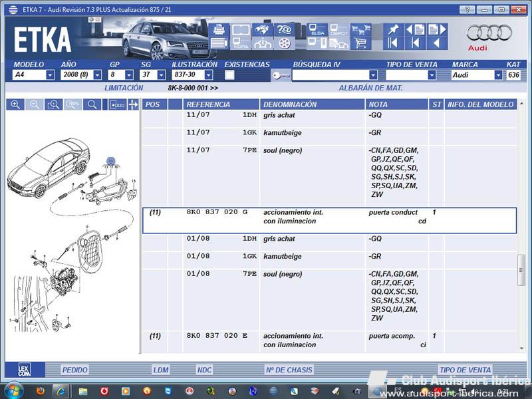
Task: Select the zoom-to-area magnifier tool
Action: click(x=53, y=104)
